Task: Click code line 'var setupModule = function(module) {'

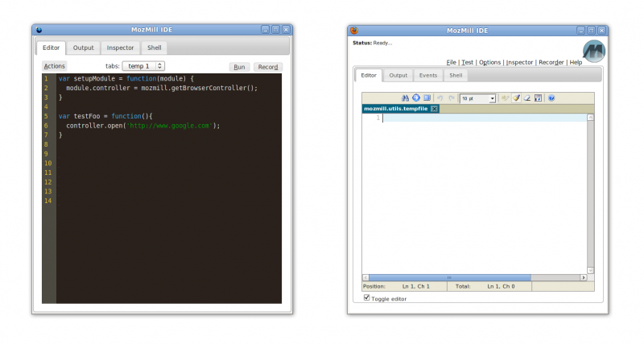Action: click(x=126, y=78)
